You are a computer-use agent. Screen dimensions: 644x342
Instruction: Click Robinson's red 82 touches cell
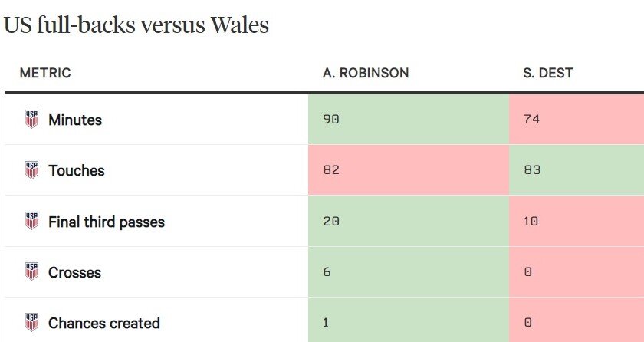[x=408, y=170]
